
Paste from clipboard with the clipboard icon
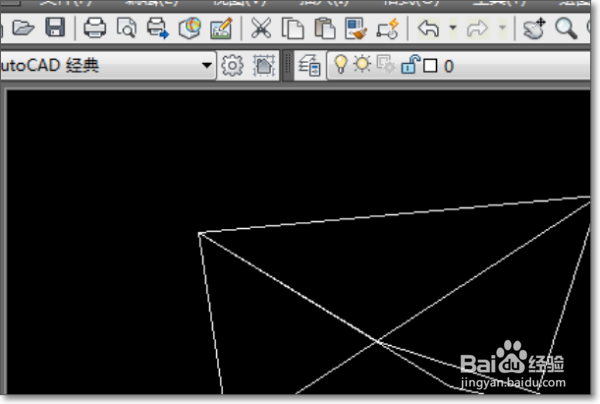(325, 29)
